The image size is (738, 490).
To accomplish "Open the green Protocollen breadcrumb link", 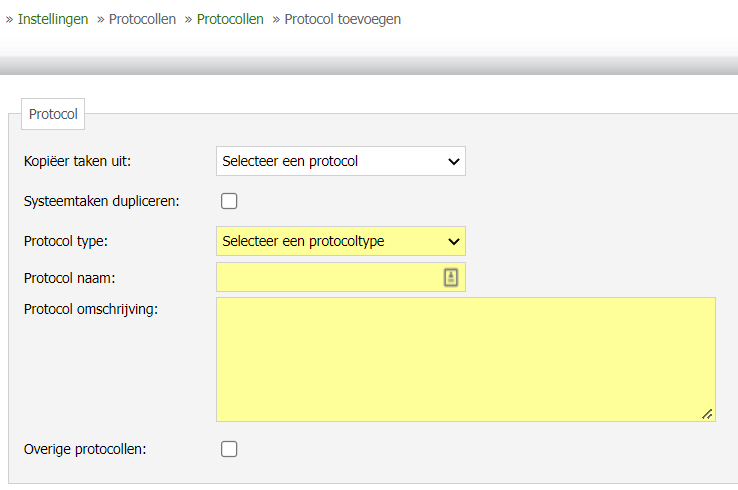I will tap(230, 19).
